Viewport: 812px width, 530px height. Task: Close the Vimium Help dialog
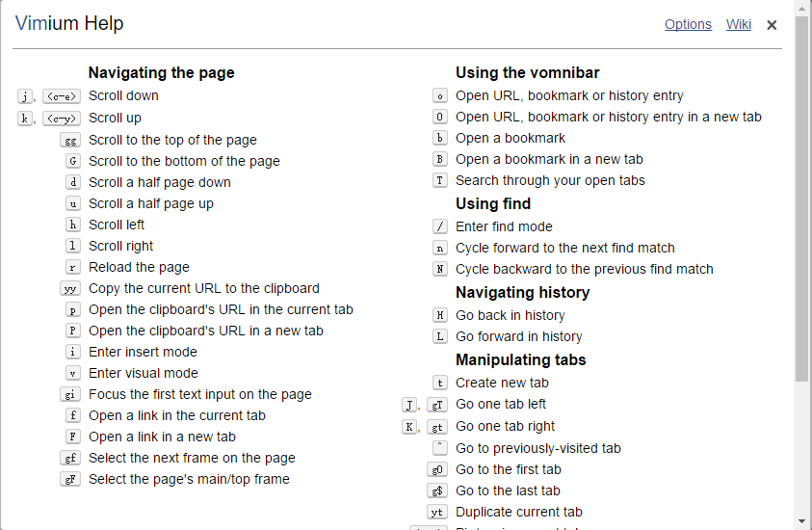coord(772,25)
